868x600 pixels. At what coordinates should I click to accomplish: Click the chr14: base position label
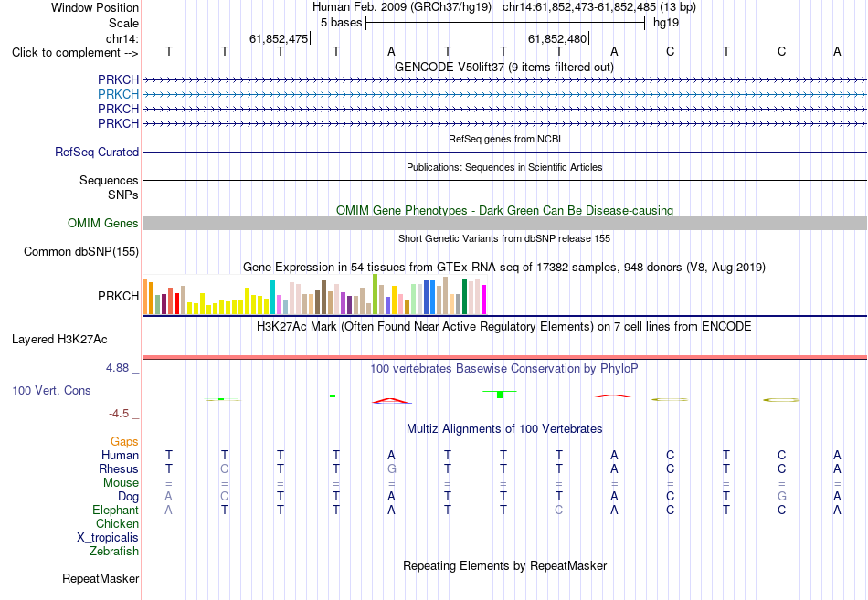tap(122, 38)
